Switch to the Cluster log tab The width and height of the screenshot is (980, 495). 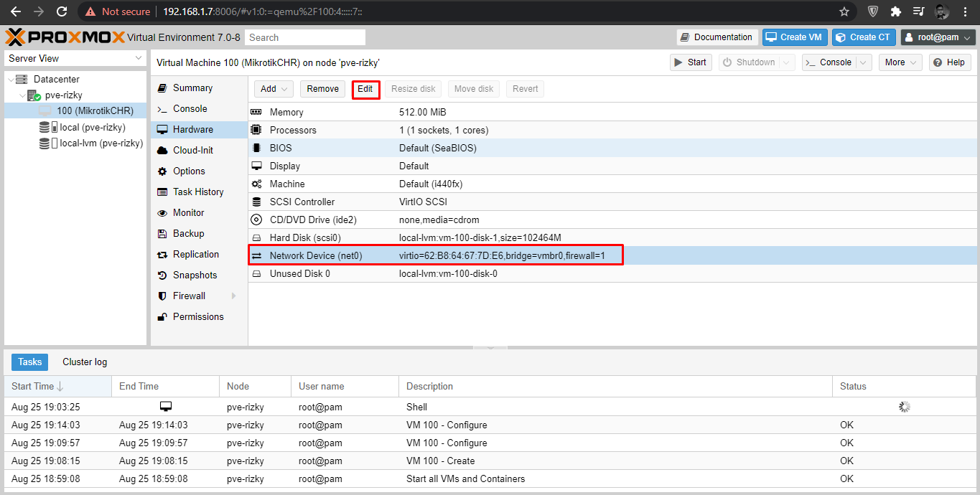(85, 362)
